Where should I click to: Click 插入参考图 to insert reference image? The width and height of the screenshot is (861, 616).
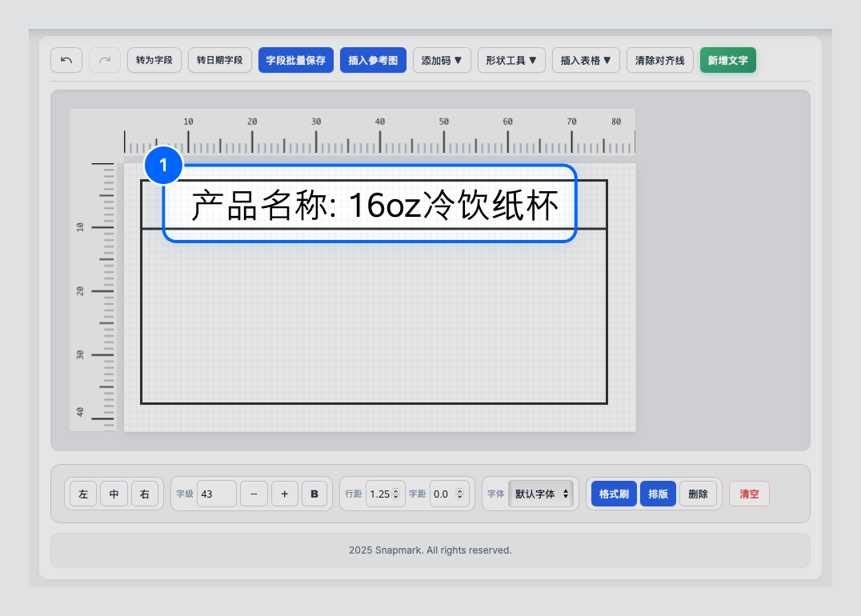tap(373, 60)
